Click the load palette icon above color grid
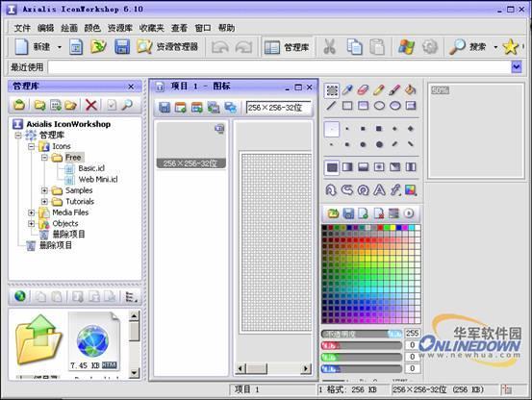This screenshot has width=532, height=400. coord(333,213)
